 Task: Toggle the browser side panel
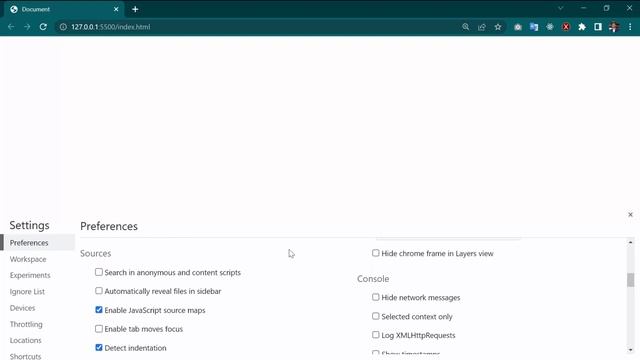[598, 27]
